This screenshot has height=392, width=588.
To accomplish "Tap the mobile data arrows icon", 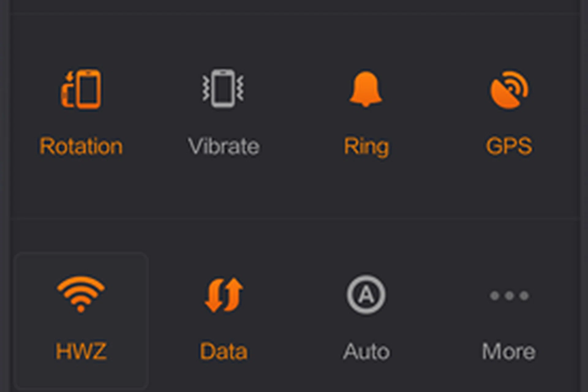I will [x=224, y=295].
